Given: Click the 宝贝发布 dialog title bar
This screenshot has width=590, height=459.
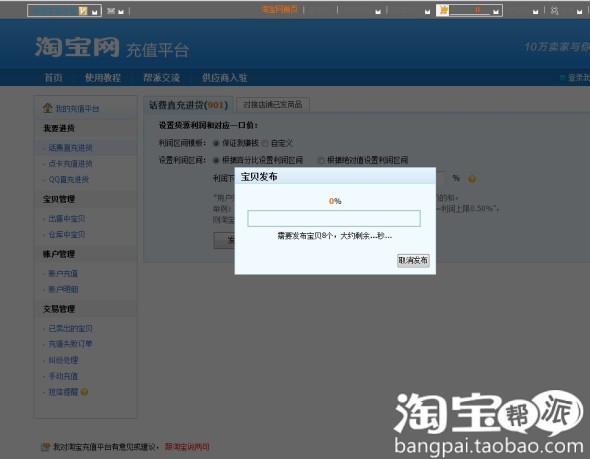Looking at the screenshot, I should 335,176.
